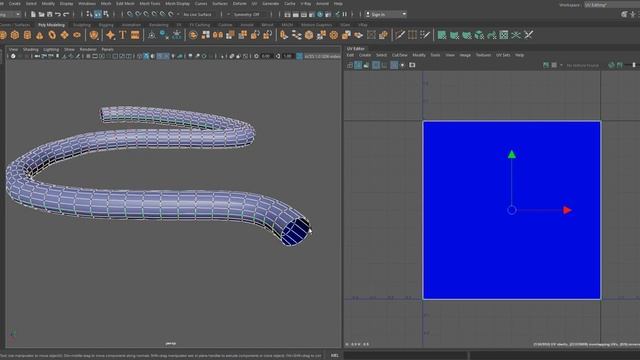Switch to the Rendering shelf tab
The image size is (640, 360).
(158, 25)
